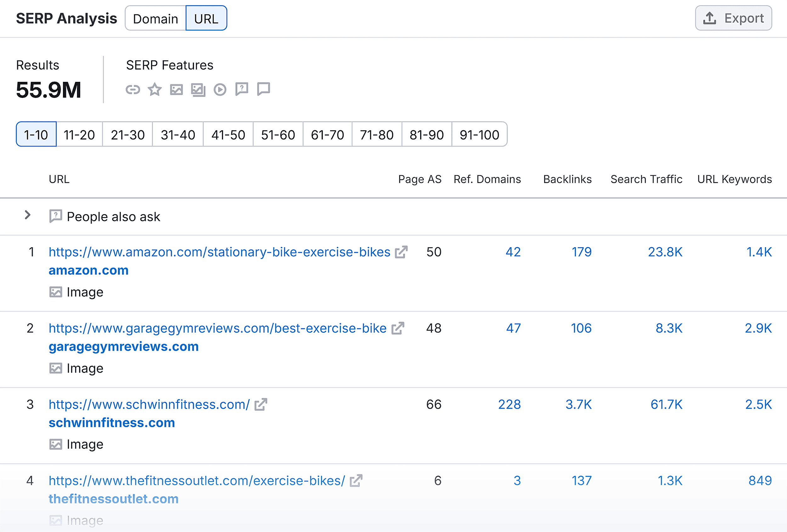Click the reviews star SERP feature icon
Screen dimensions: 787x532
155,89
